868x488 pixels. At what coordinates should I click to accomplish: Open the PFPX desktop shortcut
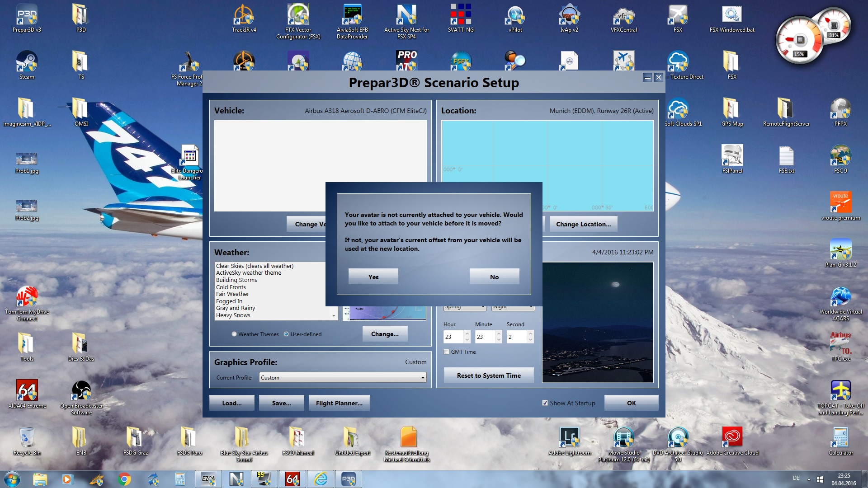click(x=840, y=112)
